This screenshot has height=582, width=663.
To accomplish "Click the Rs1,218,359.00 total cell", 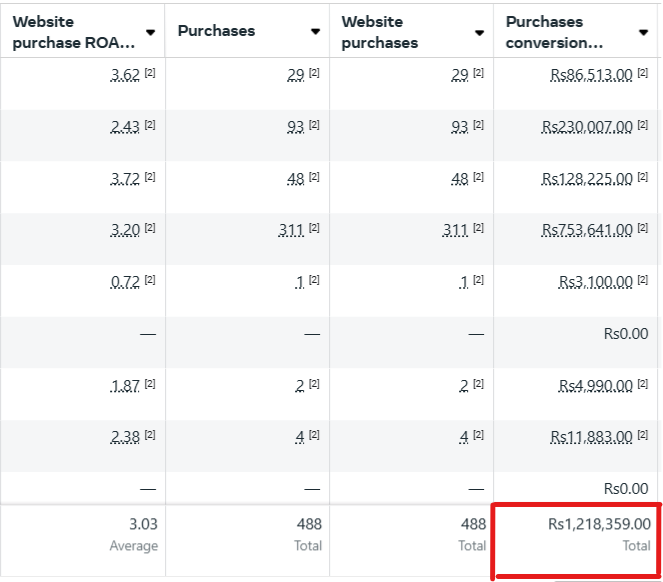I will (575, 541).
